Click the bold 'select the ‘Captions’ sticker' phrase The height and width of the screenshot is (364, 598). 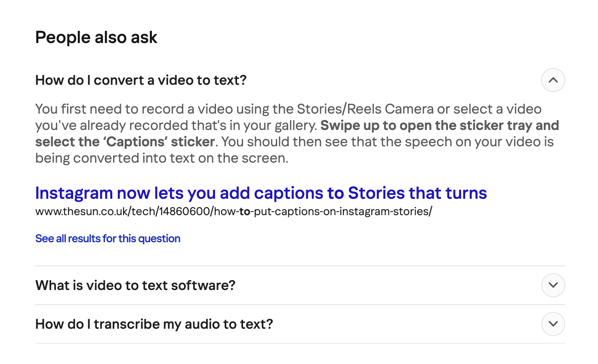[x=125, y=142]
